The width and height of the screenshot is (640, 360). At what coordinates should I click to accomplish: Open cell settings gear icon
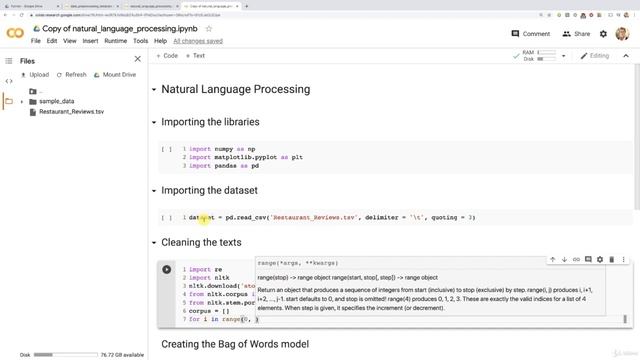pos(600,260)
